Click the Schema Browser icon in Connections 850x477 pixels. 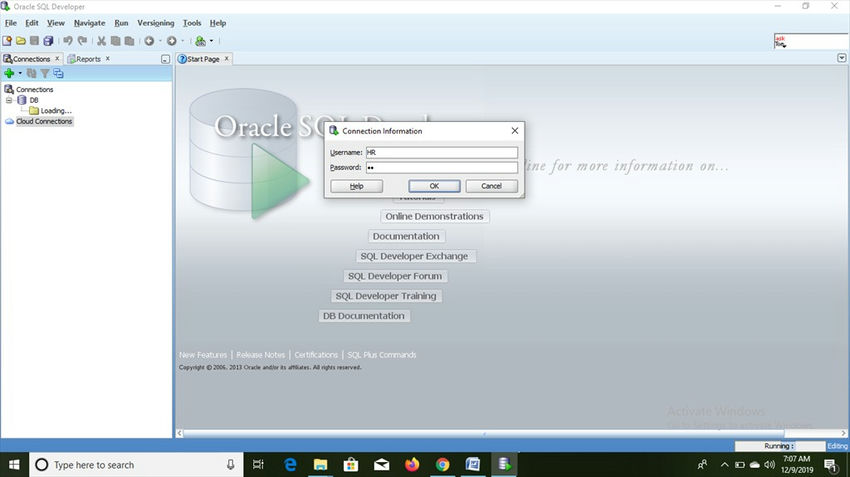click(x=59, y=73)
